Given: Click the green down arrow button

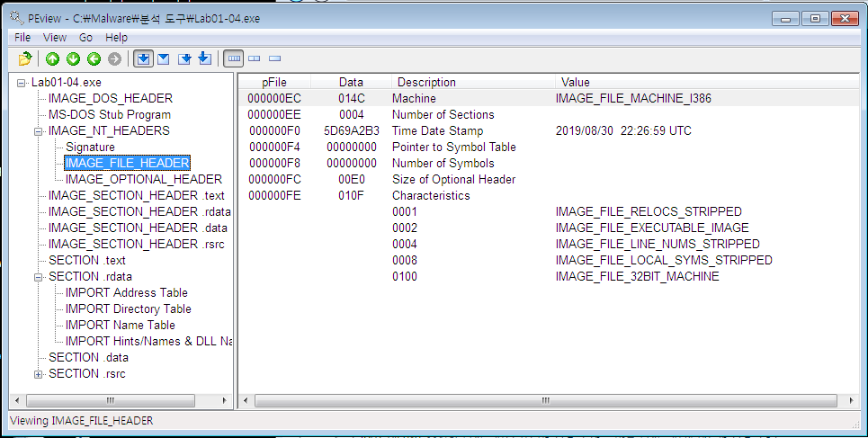Looking at the screenshot, I should [x=73, y=58].
